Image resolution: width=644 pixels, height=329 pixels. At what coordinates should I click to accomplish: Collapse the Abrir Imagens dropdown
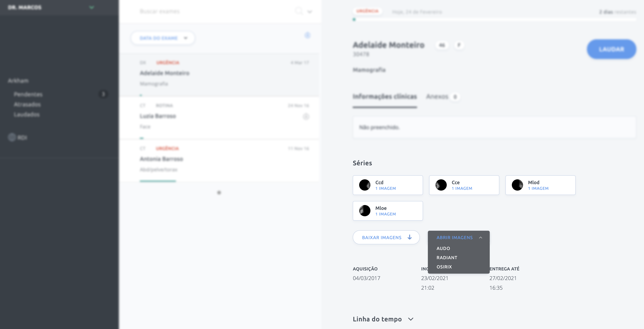[459, 237]
